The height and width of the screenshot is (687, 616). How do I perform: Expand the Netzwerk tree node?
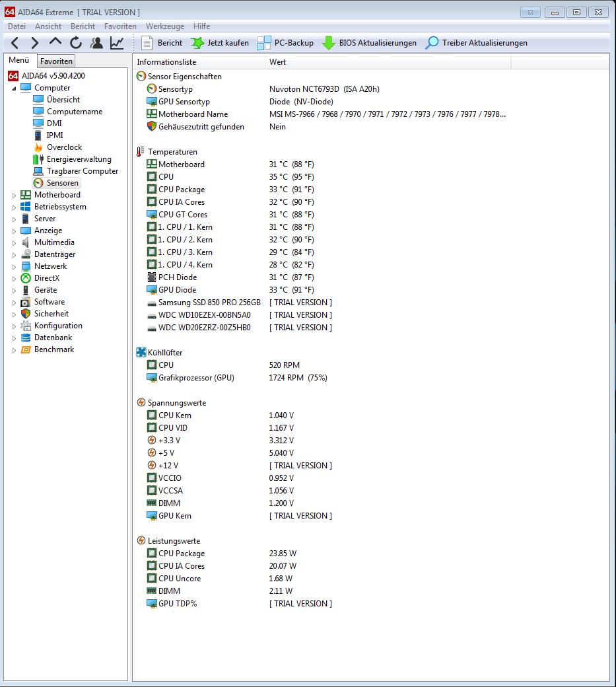coord(14,266)
